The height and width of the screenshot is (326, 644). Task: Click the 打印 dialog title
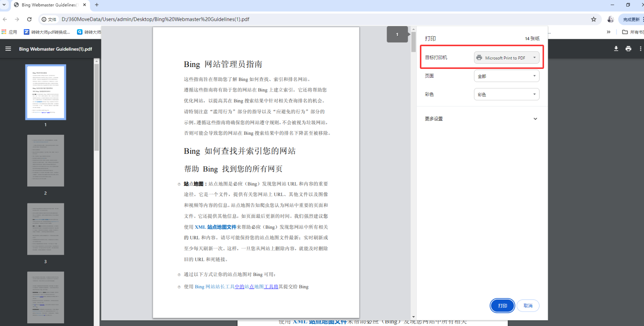(430, 39)
